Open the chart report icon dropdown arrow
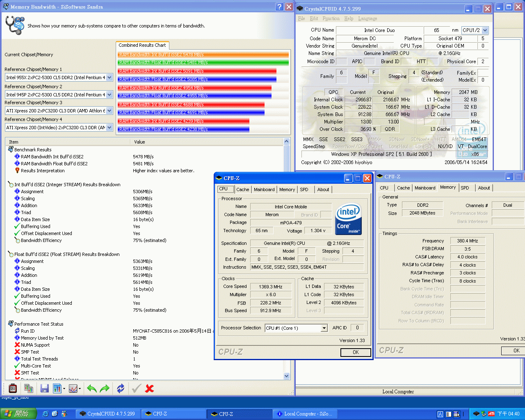 64,388
